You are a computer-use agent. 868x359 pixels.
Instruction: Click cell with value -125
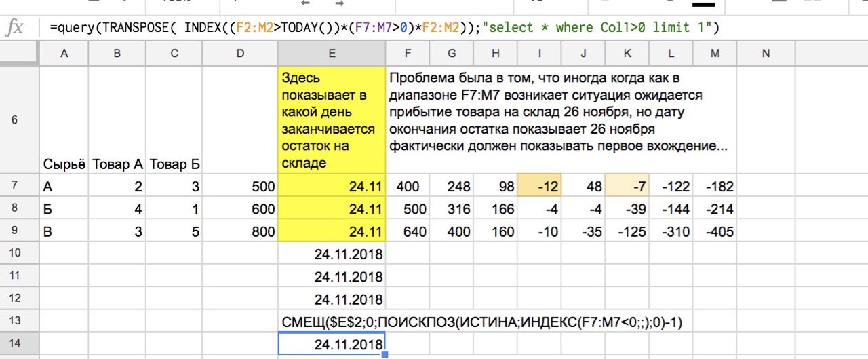point(627,231)
